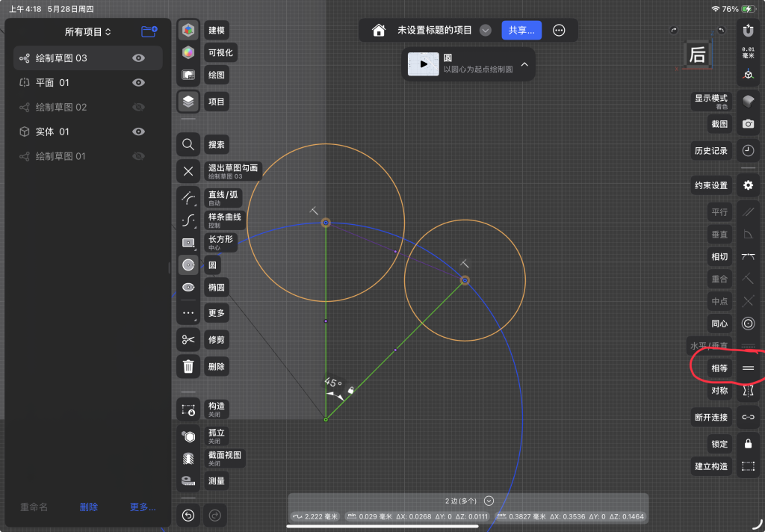Select 实体 01 in project list
Viewport: 765px width, 532px height.
click(88, 132)
